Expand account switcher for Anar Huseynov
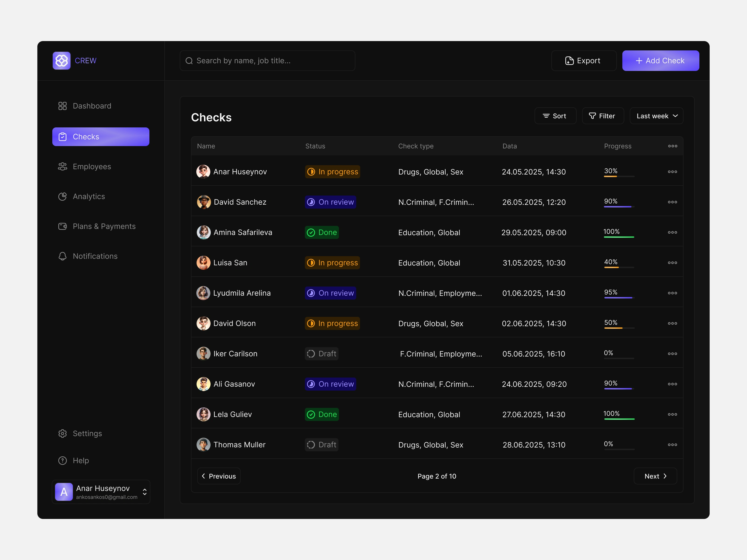747x560 pixels. click(144, 492)
